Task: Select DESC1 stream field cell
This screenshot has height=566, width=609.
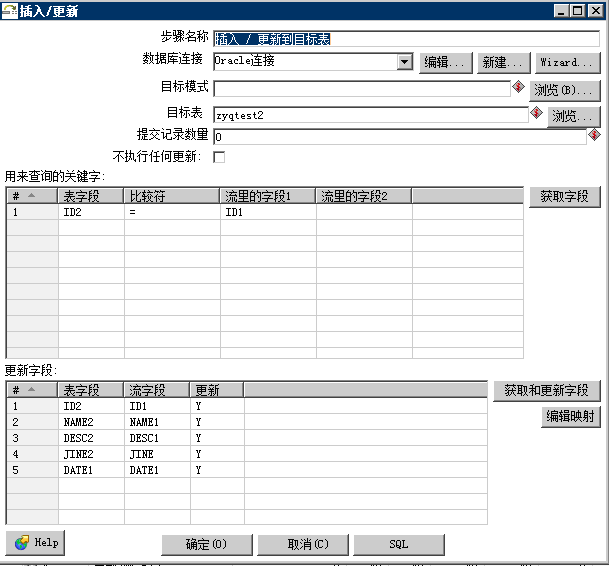Action: click(157, 438)
